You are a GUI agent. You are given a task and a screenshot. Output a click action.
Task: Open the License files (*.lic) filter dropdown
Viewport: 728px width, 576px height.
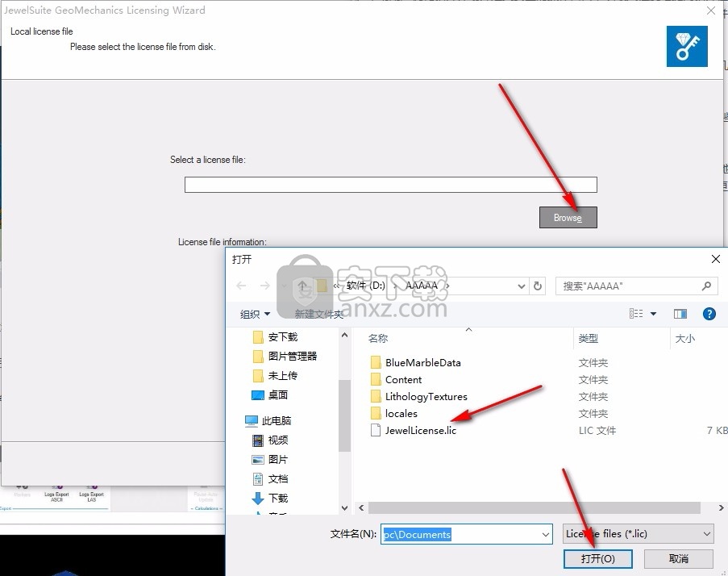pyautogui.click(x=639, y=534)
